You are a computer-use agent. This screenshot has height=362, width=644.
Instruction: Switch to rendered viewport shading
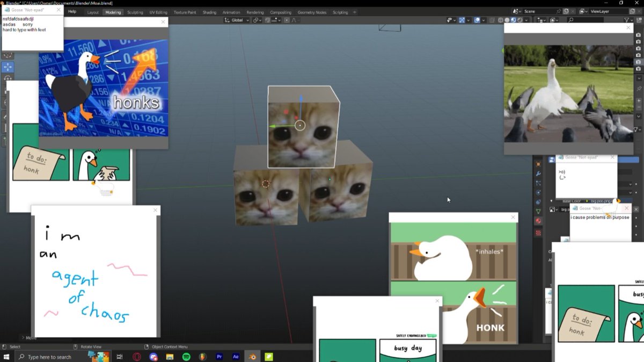tap(519, 20)
